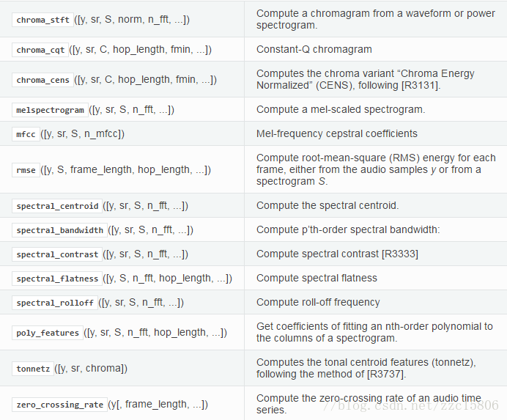Viewport: 507px width, 420px height.
Task: Click the 'Compute spectral flatness' description text
Action: (x=317, y=279)
